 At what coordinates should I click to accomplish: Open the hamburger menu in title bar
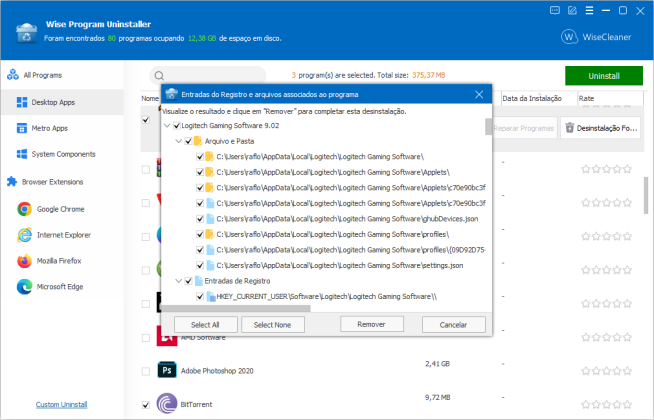[x=589, y=10]
